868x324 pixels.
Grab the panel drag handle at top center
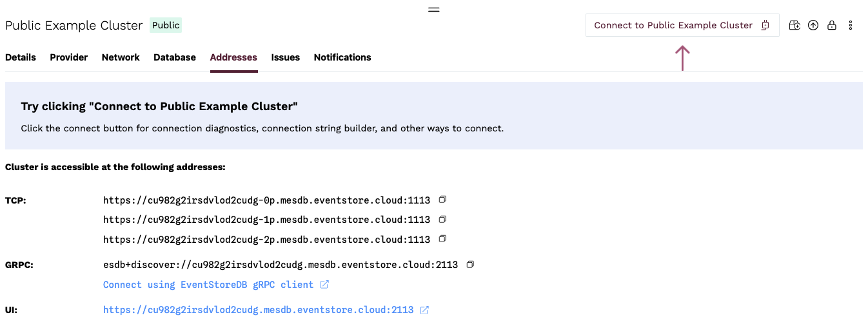(x=434, y=10)
